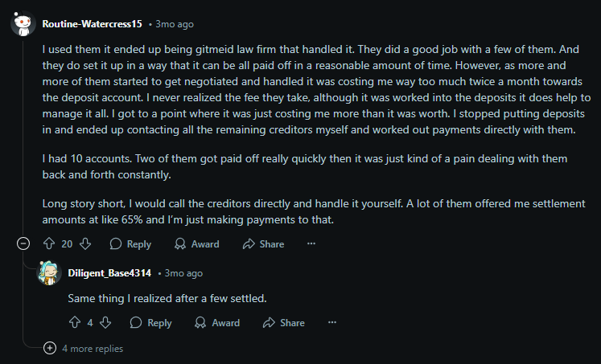The height and width of the screenshot is (364, 601).
Task: Reply to Routine-Watercress15's comment
Action: 130,243
